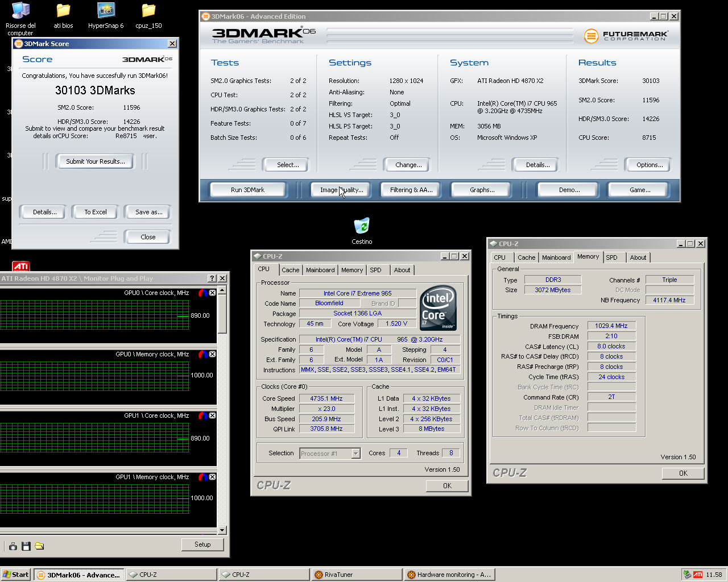Click the NB Frequency value 4117.4 MHz

point(669,300)
